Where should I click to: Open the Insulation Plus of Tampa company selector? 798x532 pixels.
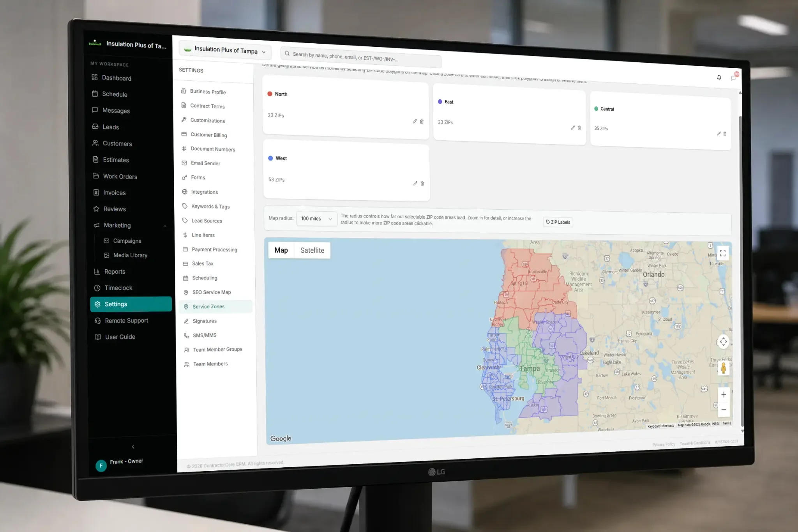(x=225, y=50)
